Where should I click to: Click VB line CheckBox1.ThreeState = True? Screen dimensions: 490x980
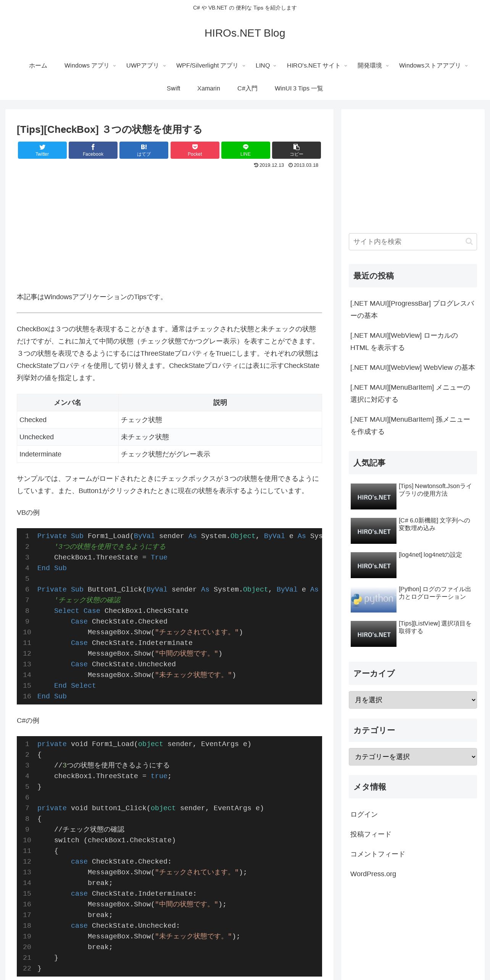[x=111, y=557]
